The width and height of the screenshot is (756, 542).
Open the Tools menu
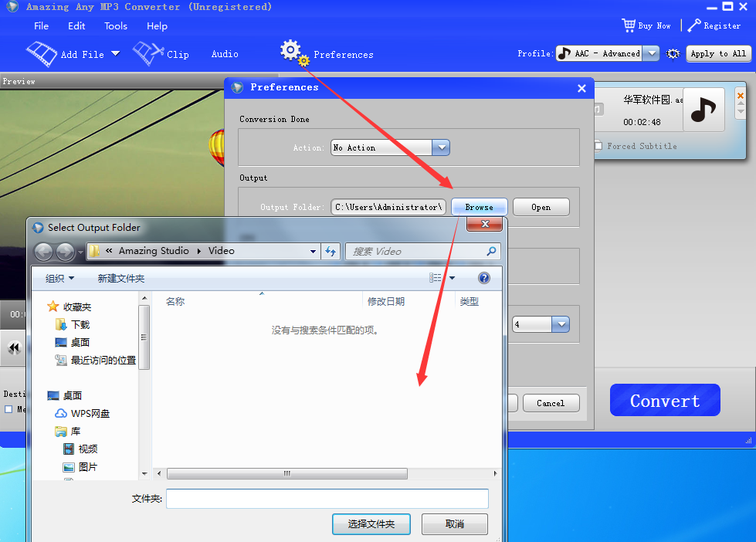(x=115, y=25)
